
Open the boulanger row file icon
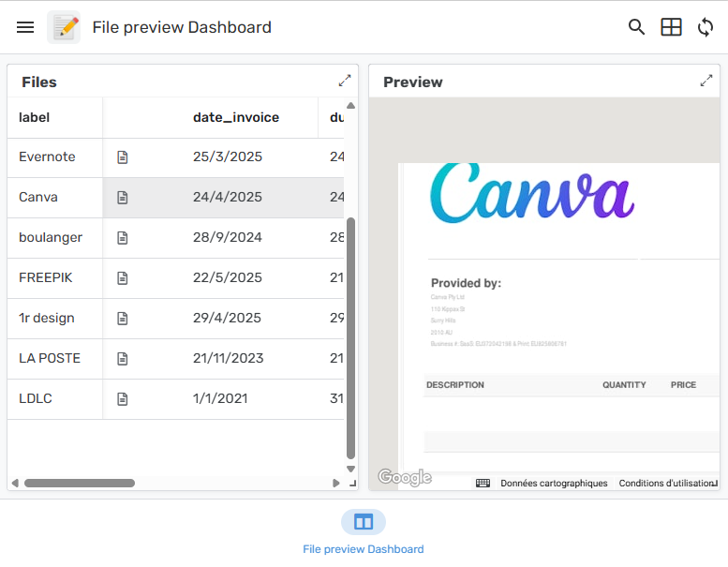[x=123, y=238]
